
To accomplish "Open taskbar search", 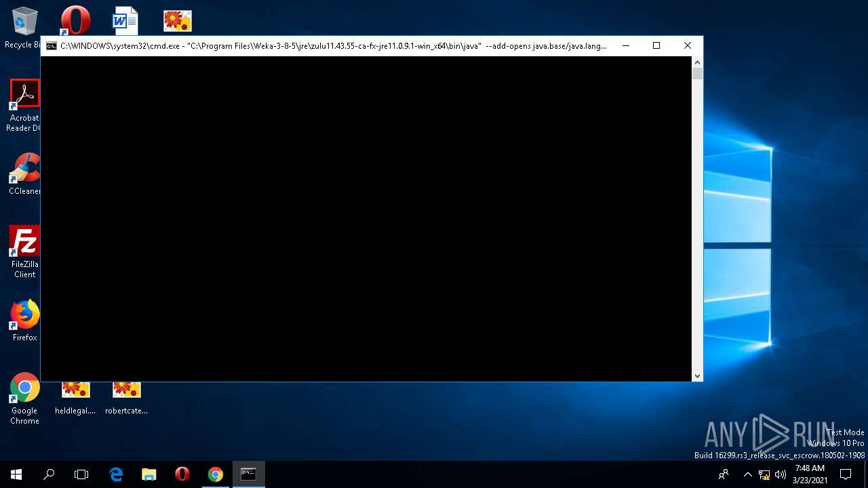I will [49, 474].
